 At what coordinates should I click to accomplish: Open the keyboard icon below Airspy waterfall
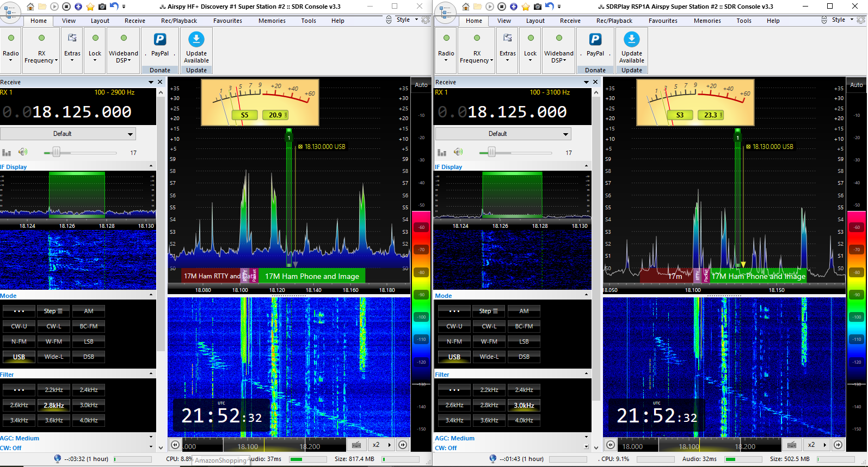click(x=356, y=445)
